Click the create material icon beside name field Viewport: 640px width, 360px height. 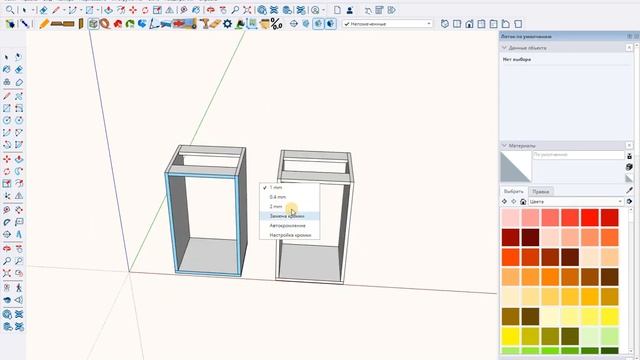point(629,167)
